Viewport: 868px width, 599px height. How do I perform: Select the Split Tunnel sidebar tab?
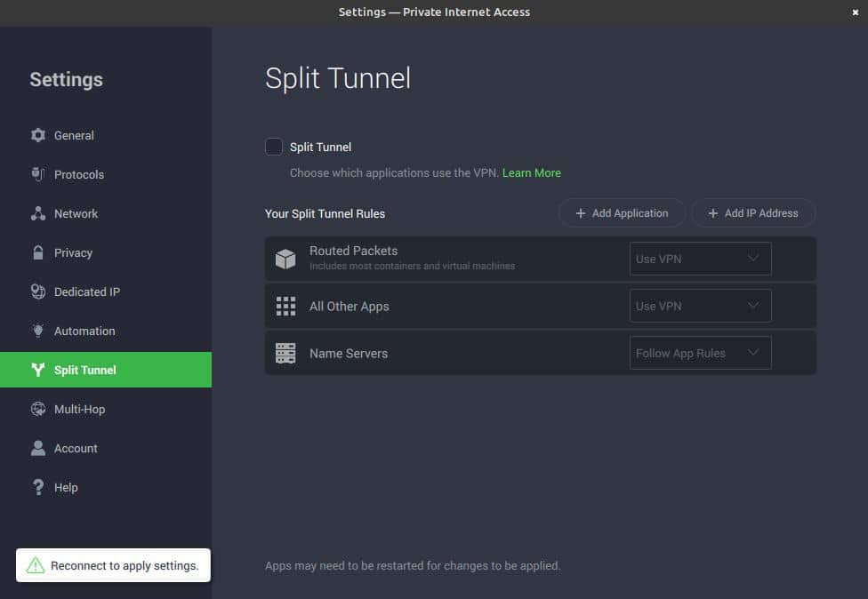coord(106,370)
